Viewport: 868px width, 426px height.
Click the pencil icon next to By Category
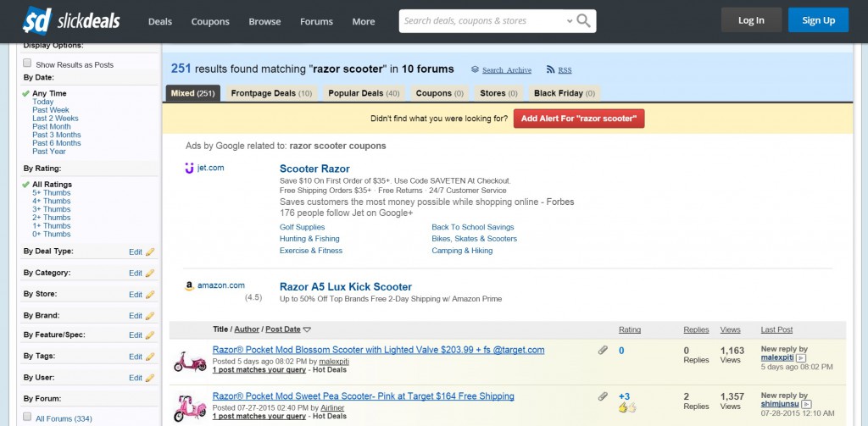click(x=150, y=274)
